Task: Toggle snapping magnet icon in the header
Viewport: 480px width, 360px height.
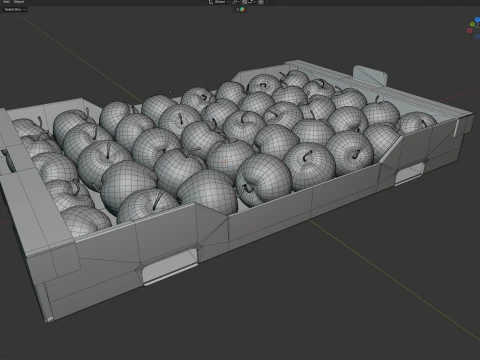Action: [x=244, y=2]
